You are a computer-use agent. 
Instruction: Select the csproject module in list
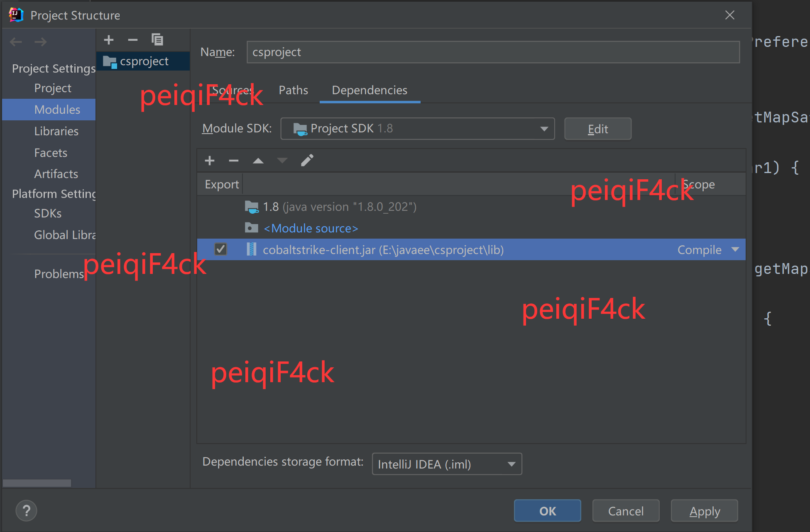pyautogui.click(x=143, y=61)
